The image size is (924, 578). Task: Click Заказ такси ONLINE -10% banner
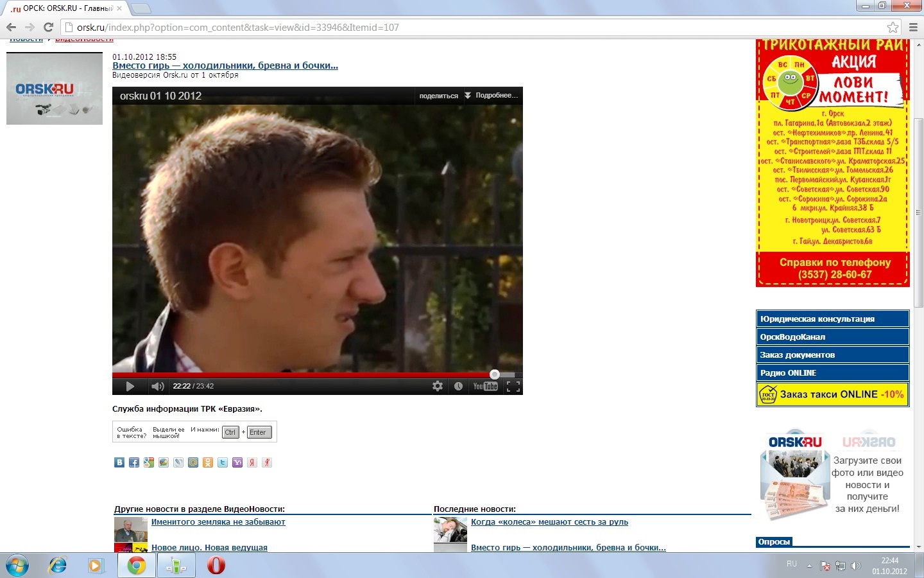coord(832,394)
